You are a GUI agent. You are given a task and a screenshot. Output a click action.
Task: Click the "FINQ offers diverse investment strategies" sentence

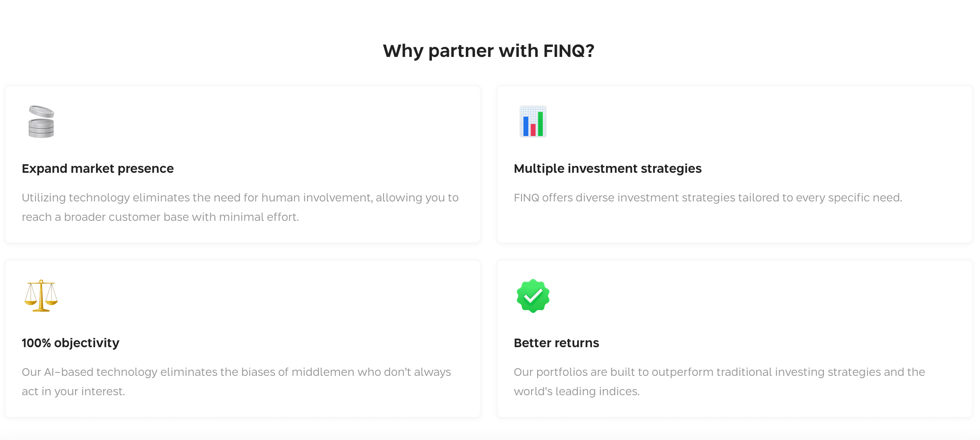(708, 197)
